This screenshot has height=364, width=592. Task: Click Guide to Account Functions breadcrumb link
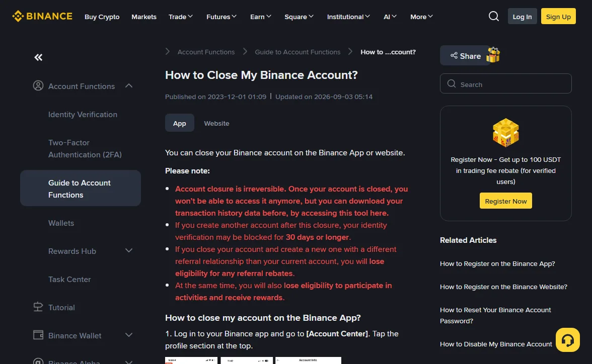pos(298,52)
